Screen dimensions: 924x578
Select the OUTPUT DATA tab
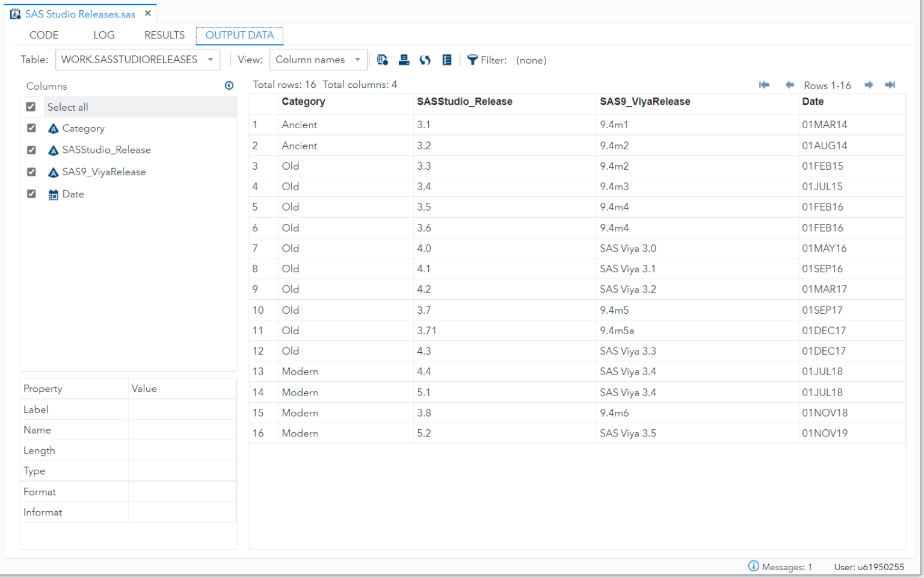coord(239,36)
